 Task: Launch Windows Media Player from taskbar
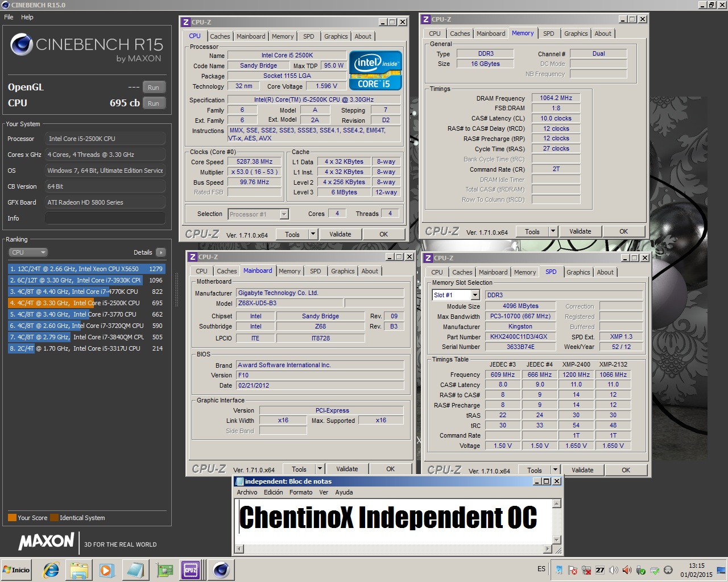click(x=106, y=570)
